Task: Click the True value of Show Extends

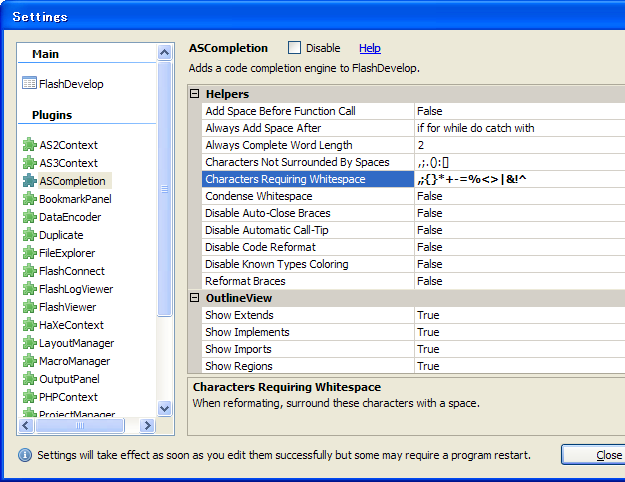Action: tap(428, 315)
